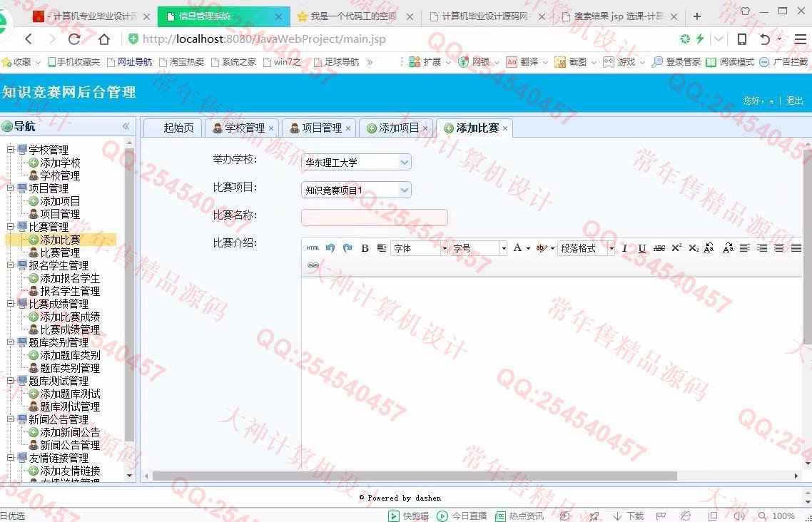This screenshot has height=522, width=812.
Task: Collapse the 题库类别管理 tree node
Action: (10, 342)
